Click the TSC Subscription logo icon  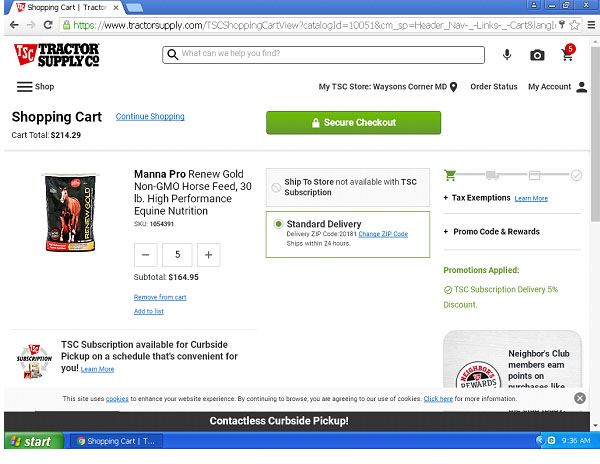coord(34,361)
